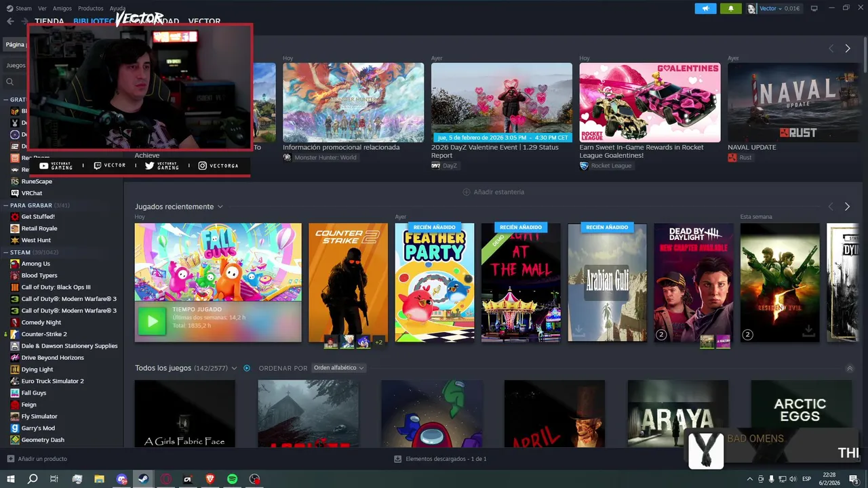
Task: Click the collapse-to-top arrow near Ordenar por
Action: pos(850,368)
